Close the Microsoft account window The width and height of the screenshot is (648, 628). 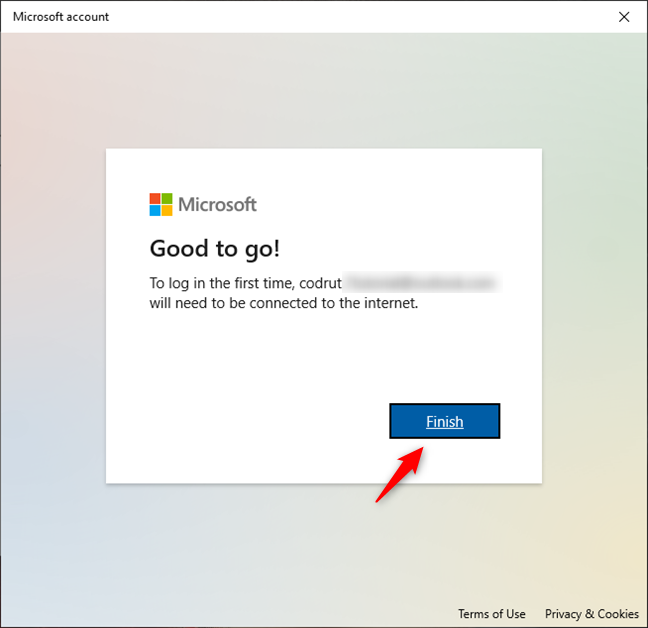[x=624, y=17]
